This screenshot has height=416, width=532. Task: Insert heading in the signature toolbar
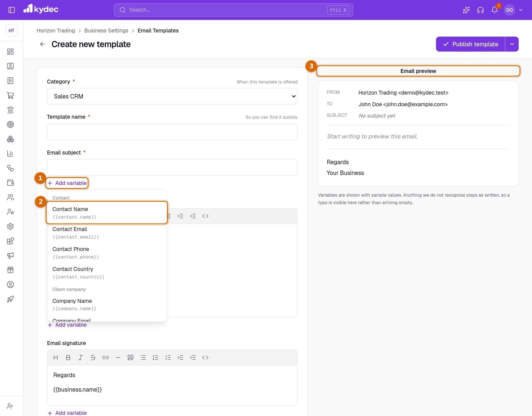pyautogui.click(x=55, y=357)
